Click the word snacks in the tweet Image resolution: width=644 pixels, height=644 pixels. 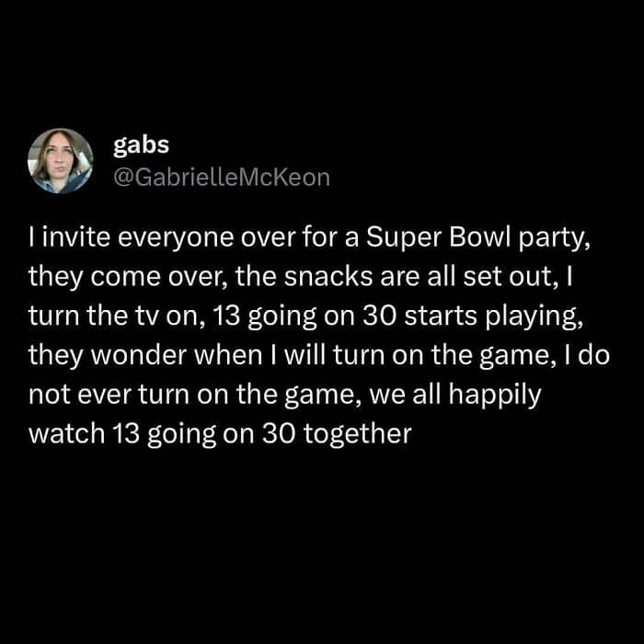pos(328,277)
